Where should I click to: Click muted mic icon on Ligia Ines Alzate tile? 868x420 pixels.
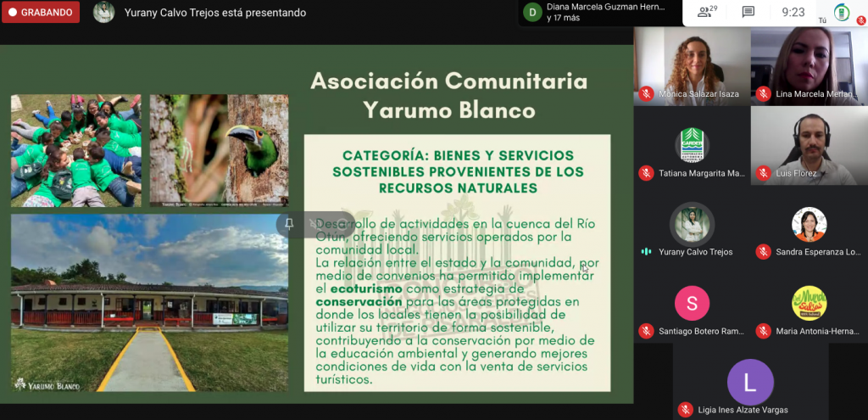pyautogui.click(x=685, y=410)
